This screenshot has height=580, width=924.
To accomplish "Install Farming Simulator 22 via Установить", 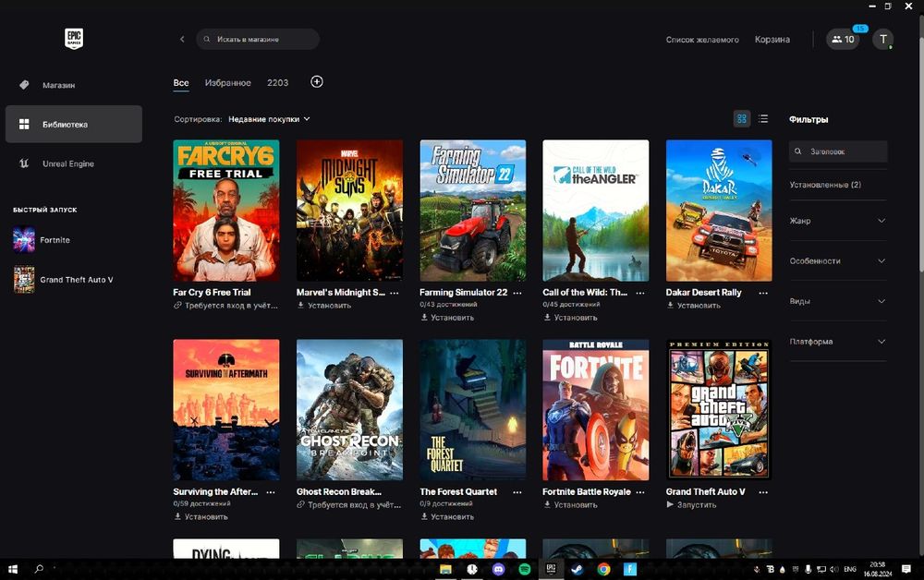I will pyautogui.click(x=447, y=318).
